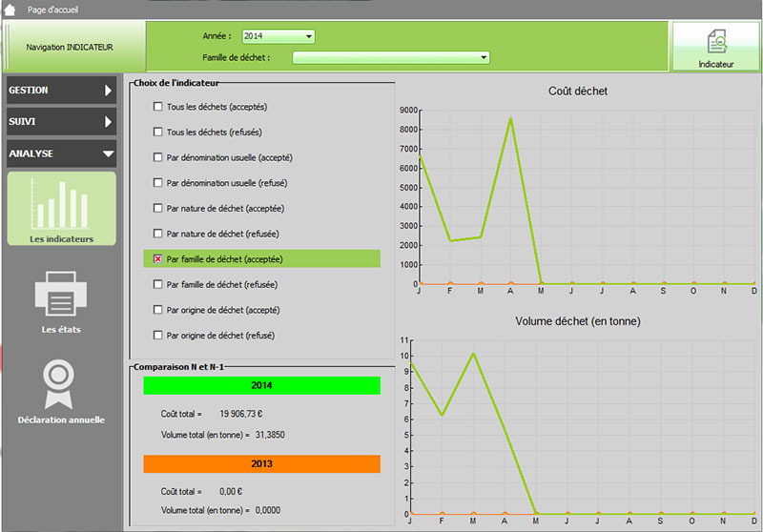Open the Page d'accueil link

(52, 10)
